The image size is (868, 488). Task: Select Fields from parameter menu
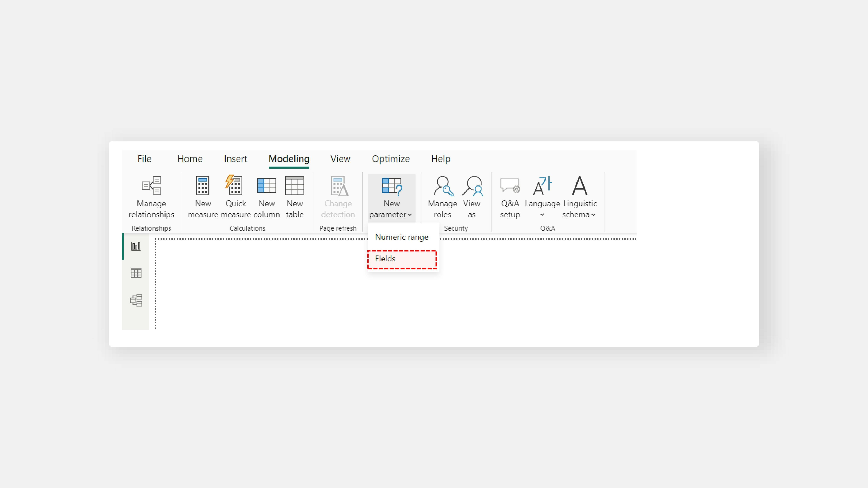point(402,259)
